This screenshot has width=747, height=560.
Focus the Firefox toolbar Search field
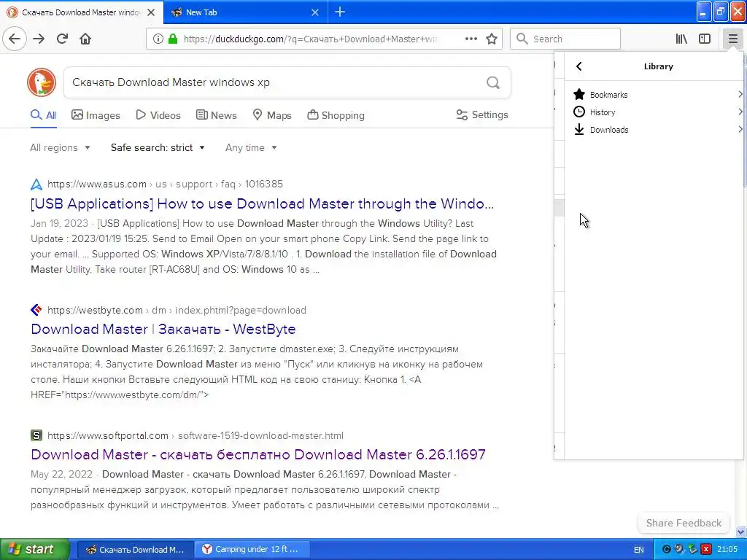tap(565, 39)
